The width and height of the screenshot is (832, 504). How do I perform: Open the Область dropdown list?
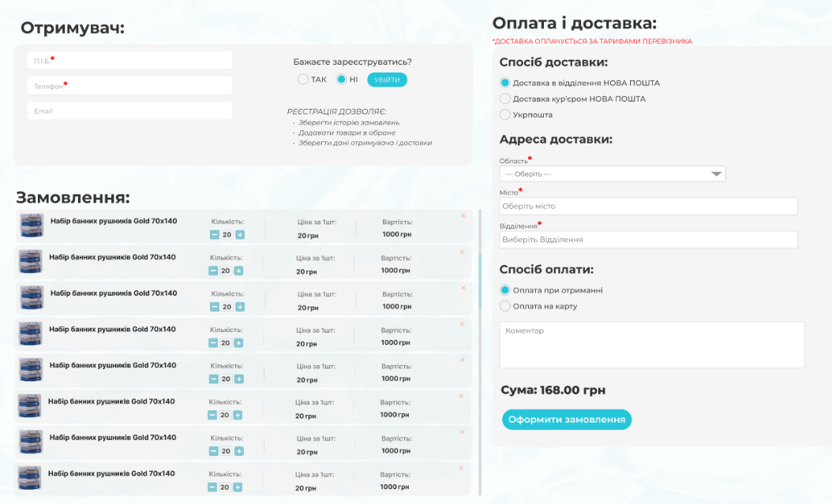pos(613,174)
